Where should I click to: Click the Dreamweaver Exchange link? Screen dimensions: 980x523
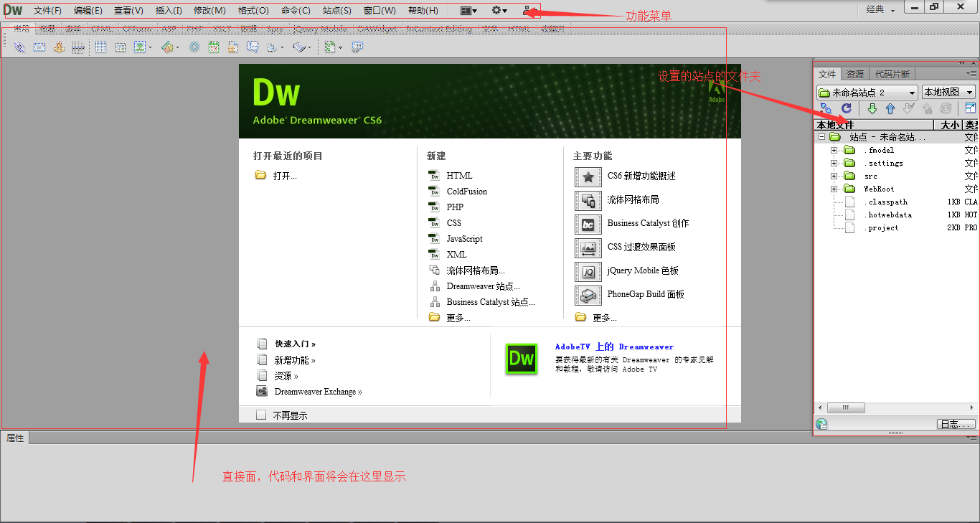[x=318, y=392]
